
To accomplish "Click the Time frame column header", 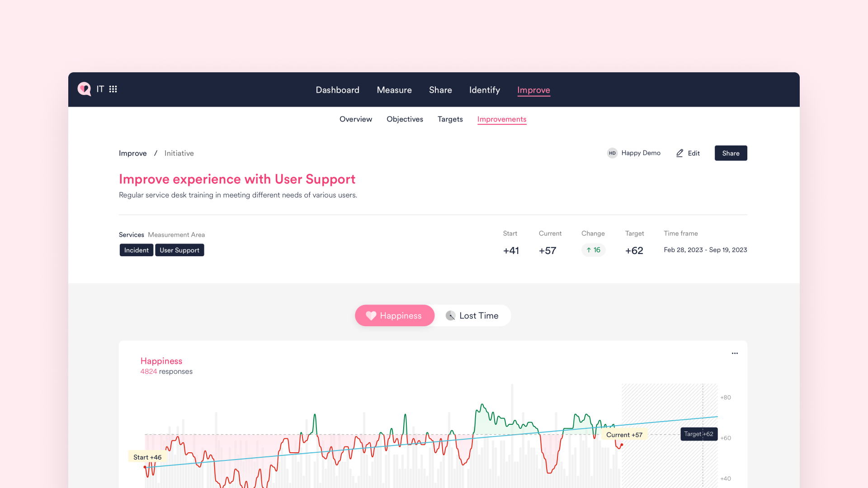I will (681, 234).
